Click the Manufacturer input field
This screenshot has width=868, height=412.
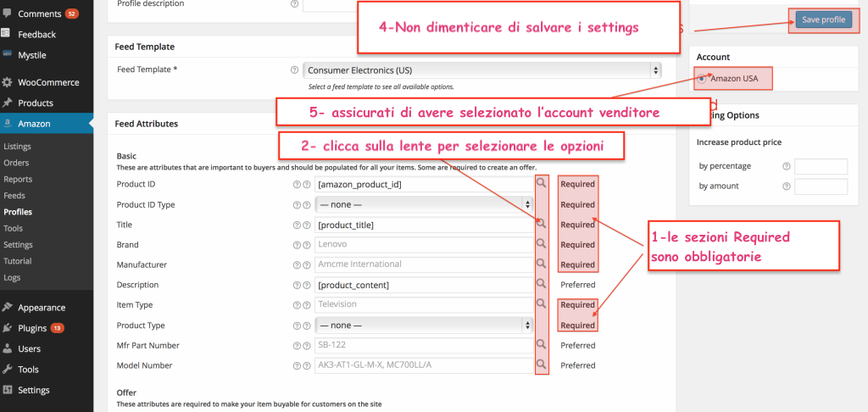click(x=424, y=264)
